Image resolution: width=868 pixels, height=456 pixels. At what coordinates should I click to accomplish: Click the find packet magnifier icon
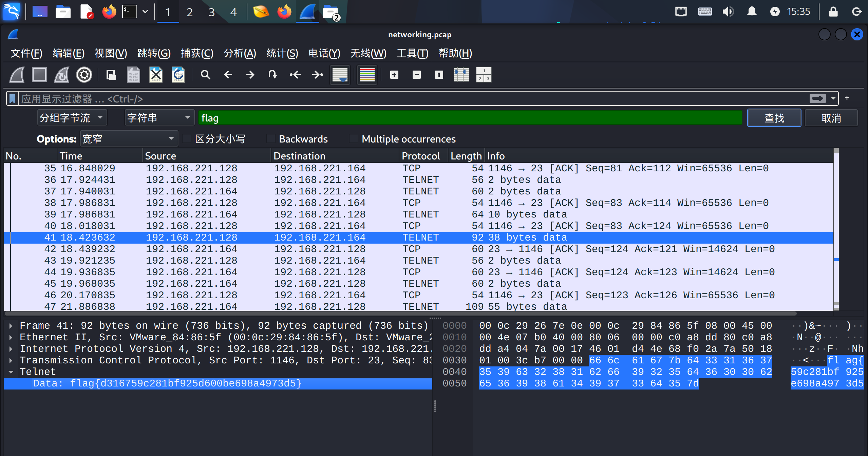tap(205, 75)
